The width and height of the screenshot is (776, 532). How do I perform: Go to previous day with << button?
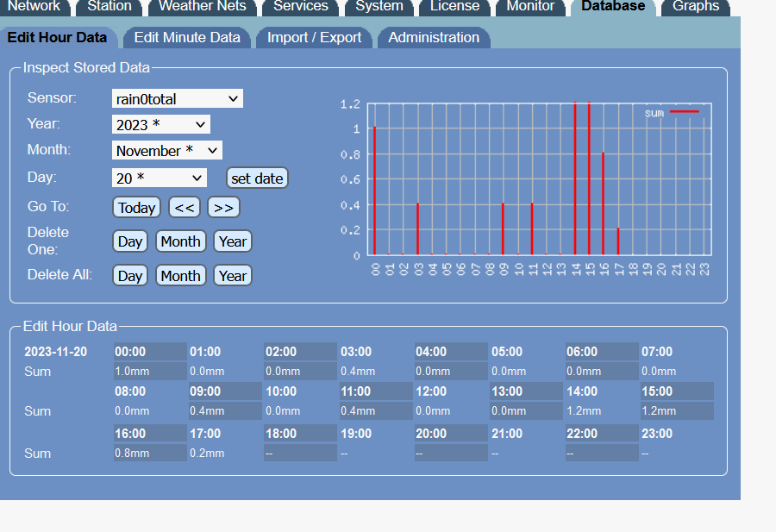[x=184, y=207]
